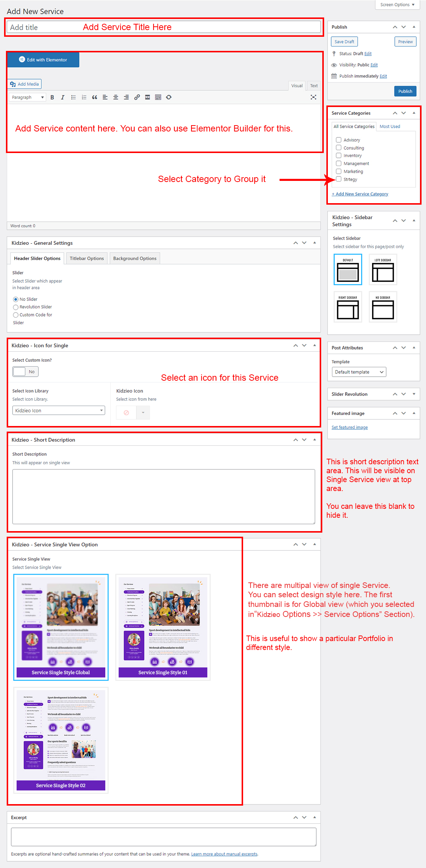426x868 pixels.
Task: Insert a blockquote using the quote icon
Action: (94, 97)
